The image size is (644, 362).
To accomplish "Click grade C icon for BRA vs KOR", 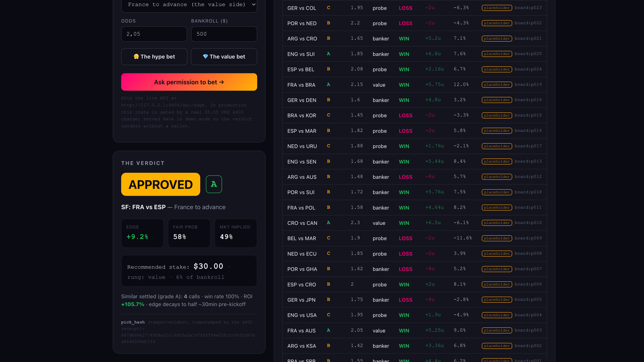I will pyautogui.click(x=329, y=115).
